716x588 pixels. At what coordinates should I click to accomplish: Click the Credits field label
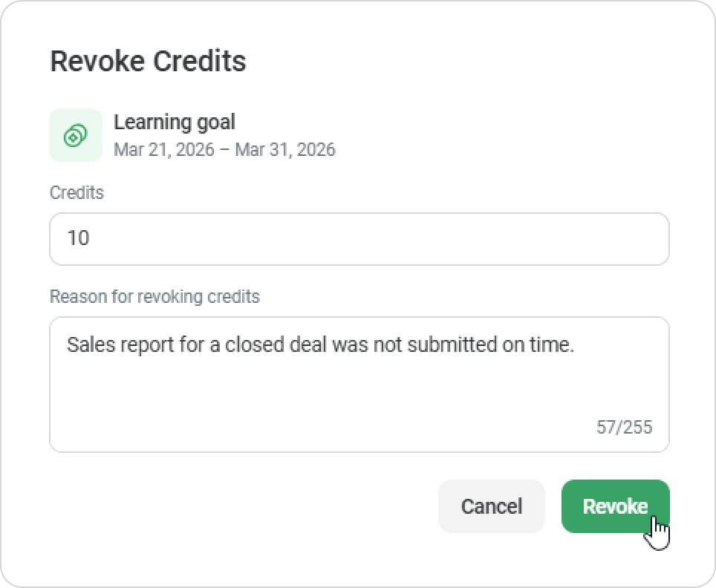tap(77, 193)
